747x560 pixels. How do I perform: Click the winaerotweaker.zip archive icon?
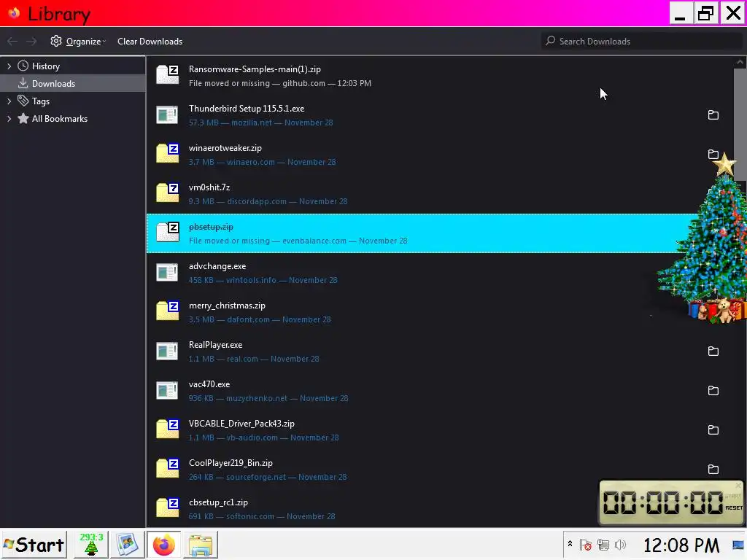click(168, 153)
